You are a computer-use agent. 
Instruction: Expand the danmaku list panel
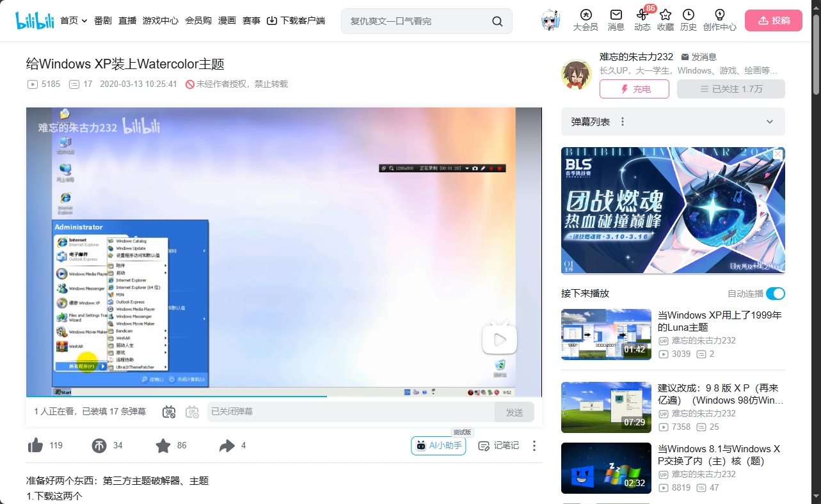770,122
